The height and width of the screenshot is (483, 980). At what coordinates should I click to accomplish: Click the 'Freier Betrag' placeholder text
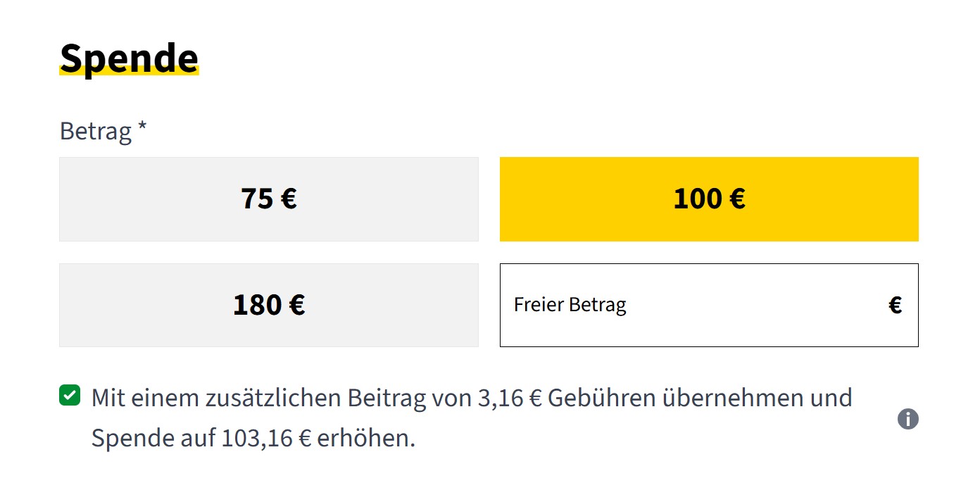click(570, 305)
